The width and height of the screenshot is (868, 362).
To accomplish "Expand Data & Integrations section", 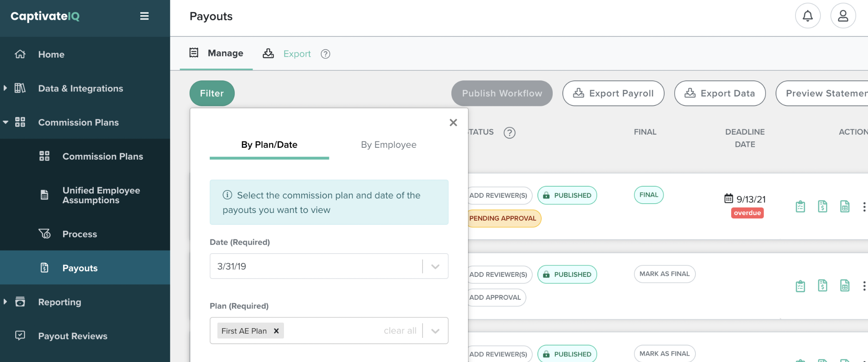I will pos(5,88).
